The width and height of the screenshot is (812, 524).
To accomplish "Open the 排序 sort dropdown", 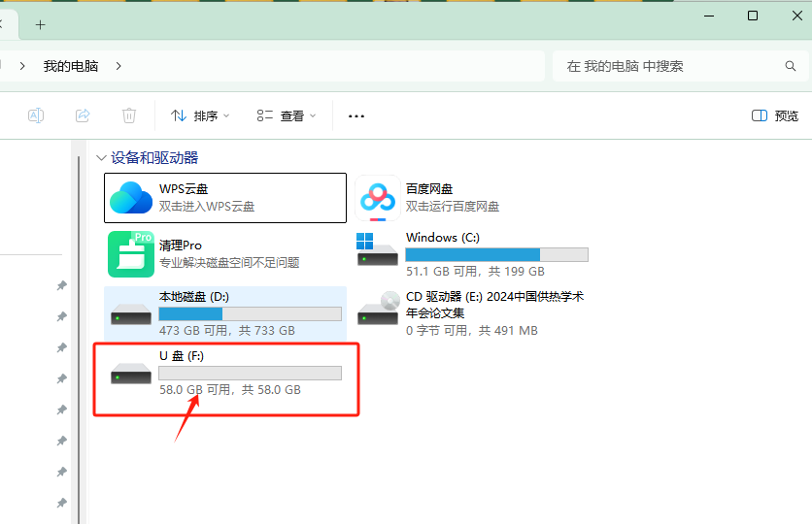I will tap(200, 115).
